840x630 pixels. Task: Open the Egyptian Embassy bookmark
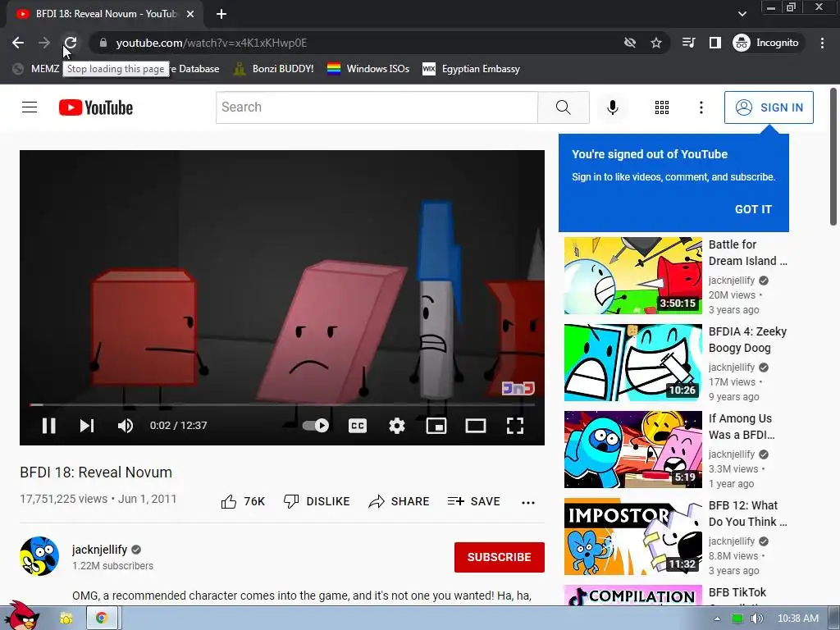(x=472, y=69)
